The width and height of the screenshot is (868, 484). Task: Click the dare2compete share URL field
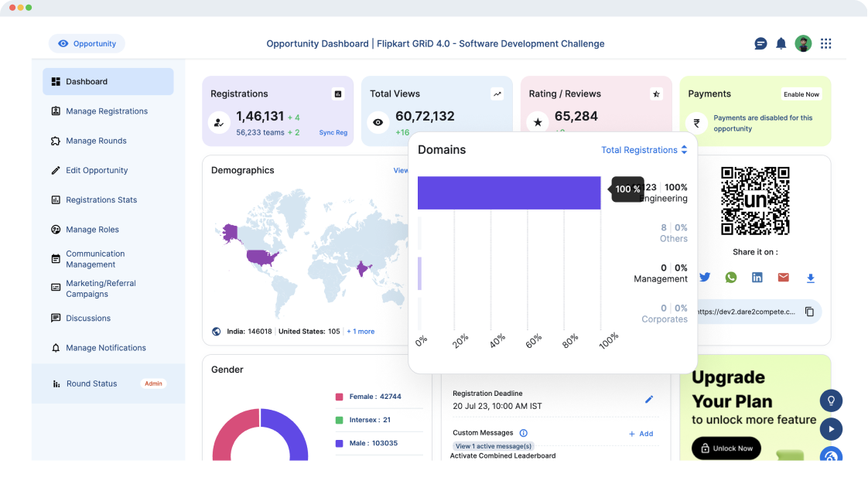click(746, 312)
